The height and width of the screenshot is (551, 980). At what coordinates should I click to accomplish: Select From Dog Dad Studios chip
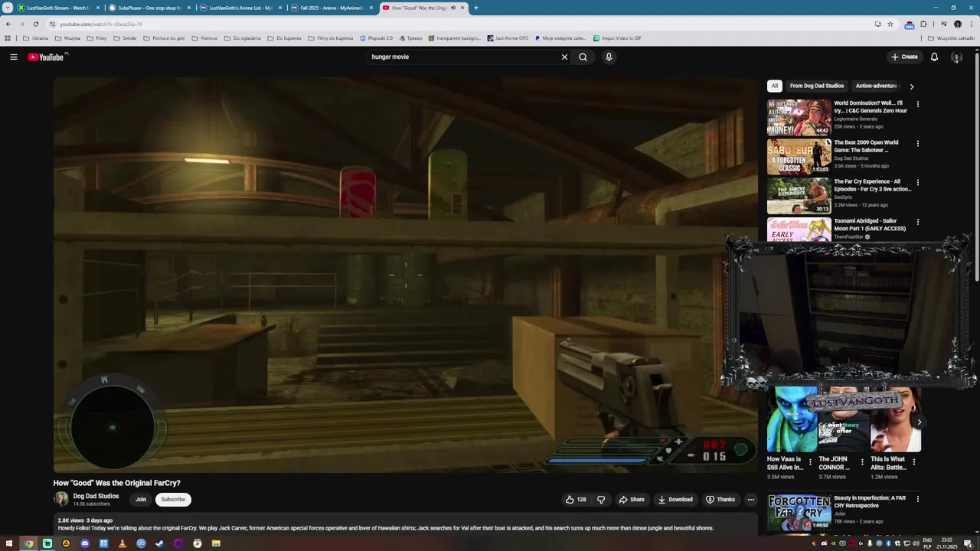[x=817, y=86]
